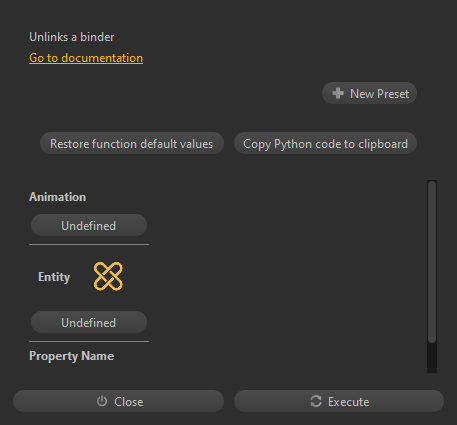457x425 pixels.
Task: Click the yellow entity picker link icon
Action: [108, 276]
